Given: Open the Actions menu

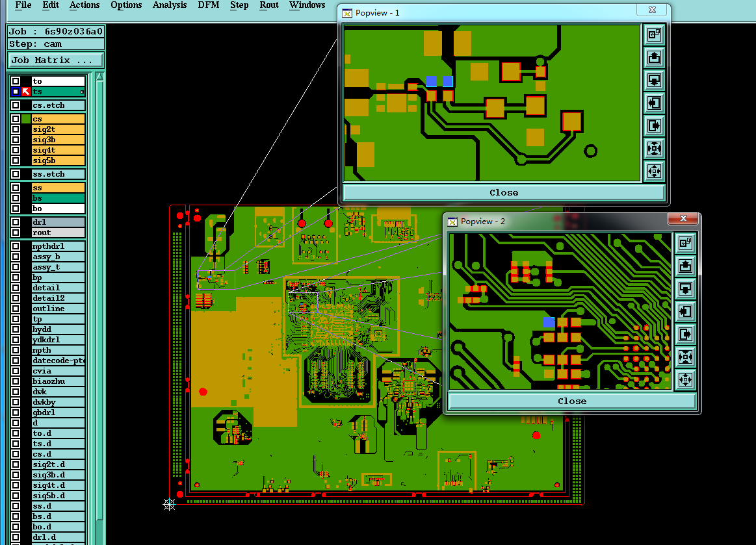Looking at the screenshot, I should pyautogui.click(x=85, y=5).
